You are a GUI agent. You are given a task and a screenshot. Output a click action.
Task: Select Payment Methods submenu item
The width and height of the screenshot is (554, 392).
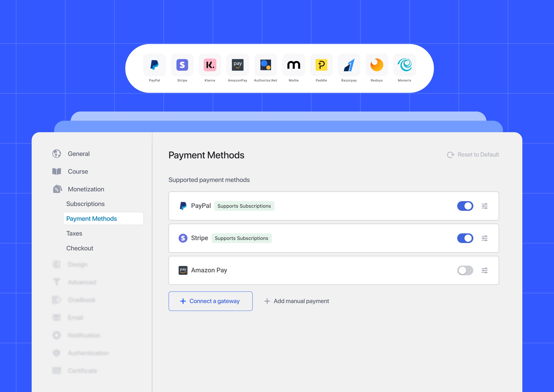tap(103, 218)
